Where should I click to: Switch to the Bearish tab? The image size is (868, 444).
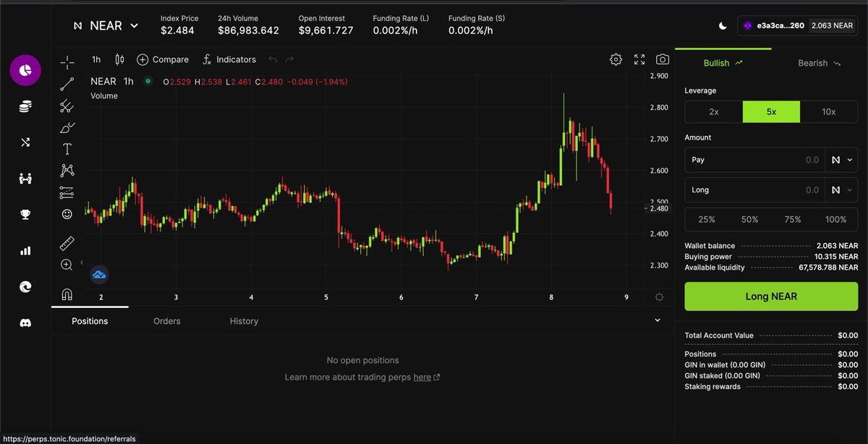click(x=820, y=63)
